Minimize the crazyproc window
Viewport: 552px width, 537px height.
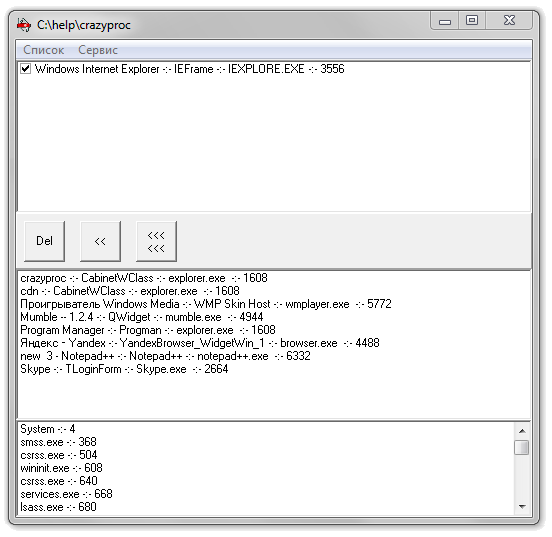[x=445, y=21]
